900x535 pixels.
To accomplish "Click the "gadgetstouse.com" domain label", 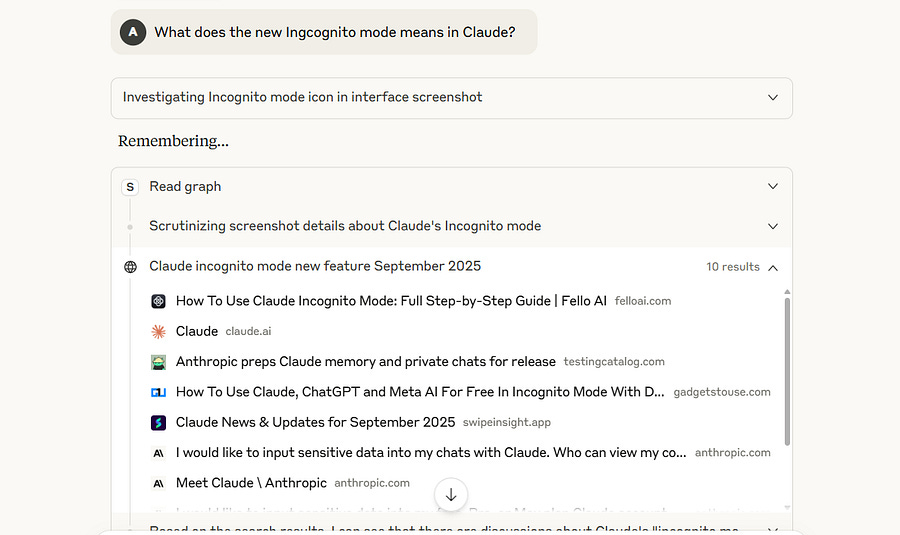I will point(722,392).
